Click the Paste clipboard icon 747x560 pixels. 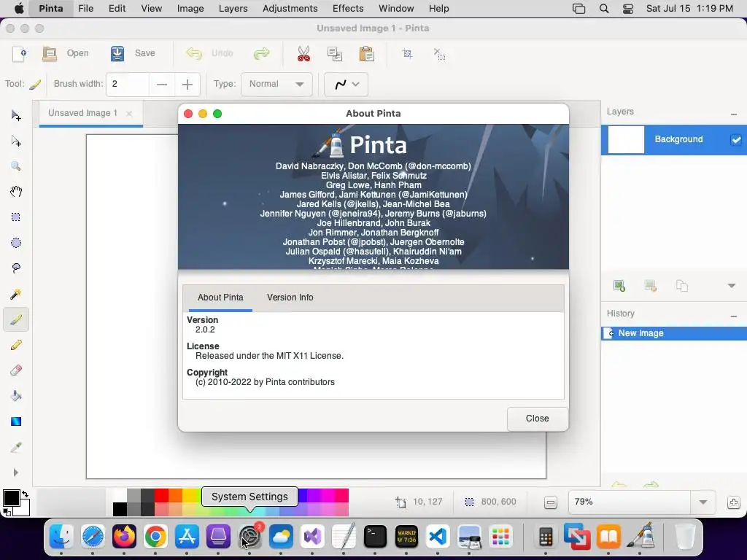point(366,53)
